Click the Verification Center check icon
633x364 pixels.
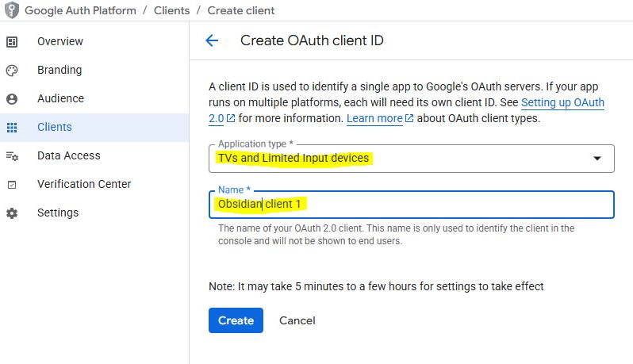[12, 185]
